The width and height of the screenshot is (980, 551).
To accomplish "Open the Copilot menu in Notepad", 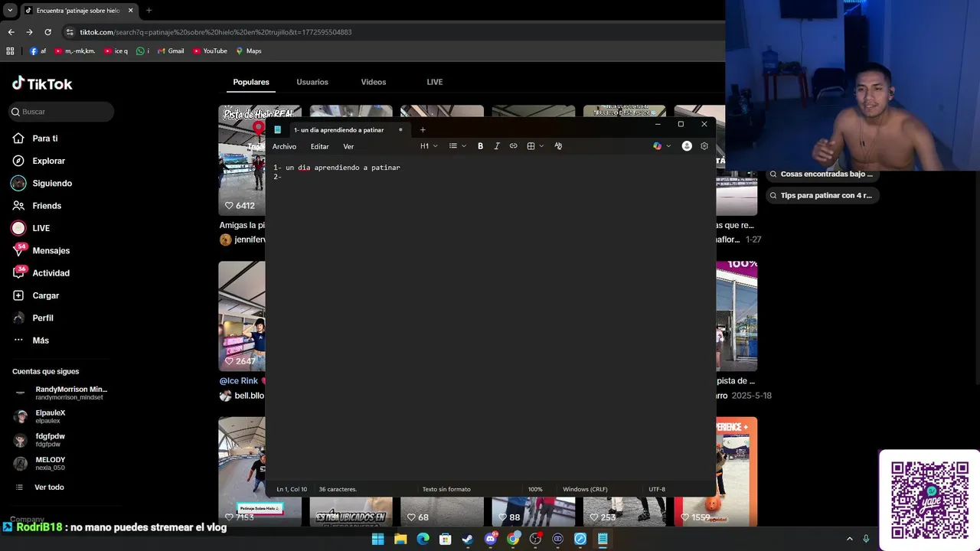I will [657, 146].
